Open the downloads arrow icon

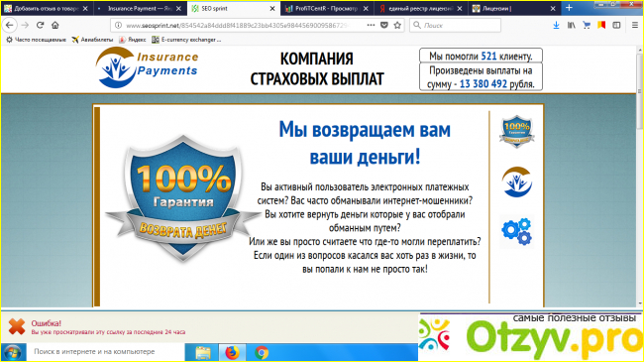556,25
